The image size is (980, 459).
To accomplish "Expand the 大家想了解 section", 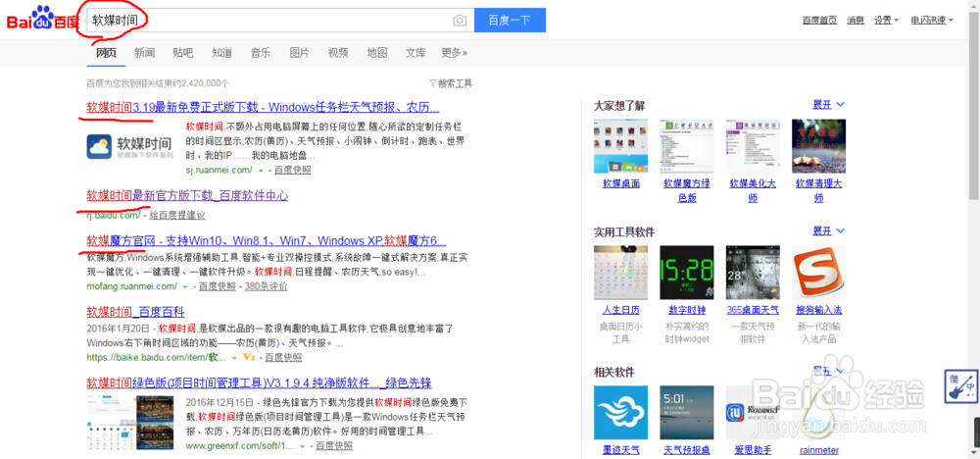I will click(x=829, y=105).
